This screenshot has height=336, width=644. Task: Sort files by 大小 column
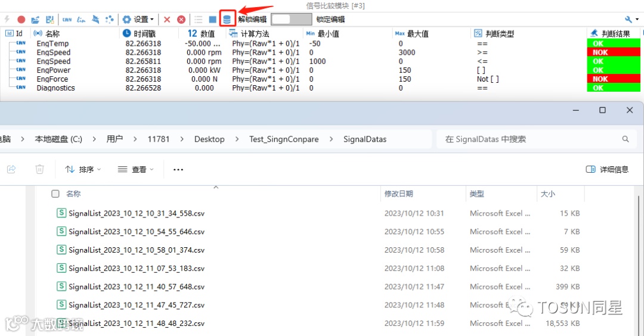point(547,194)
